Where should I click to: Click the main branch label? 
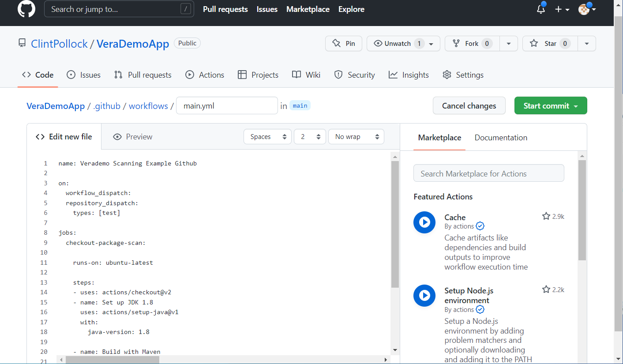[300, 106]
